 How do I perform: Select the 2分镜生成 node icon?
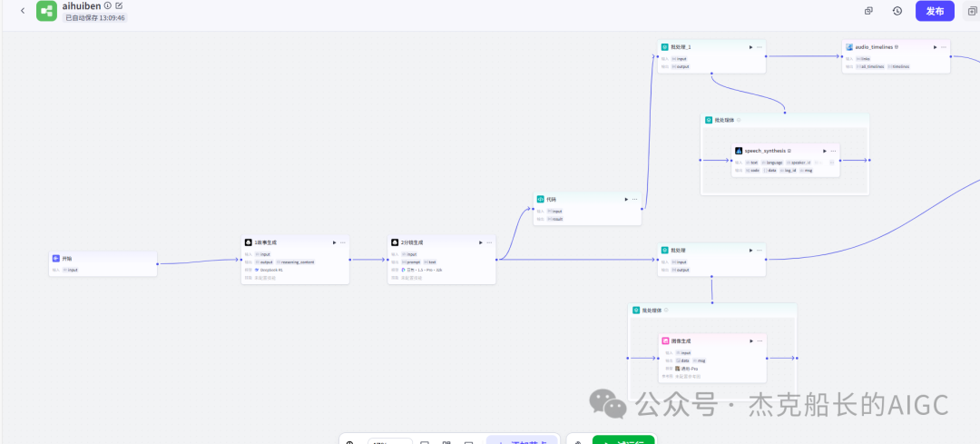[395, 242]
